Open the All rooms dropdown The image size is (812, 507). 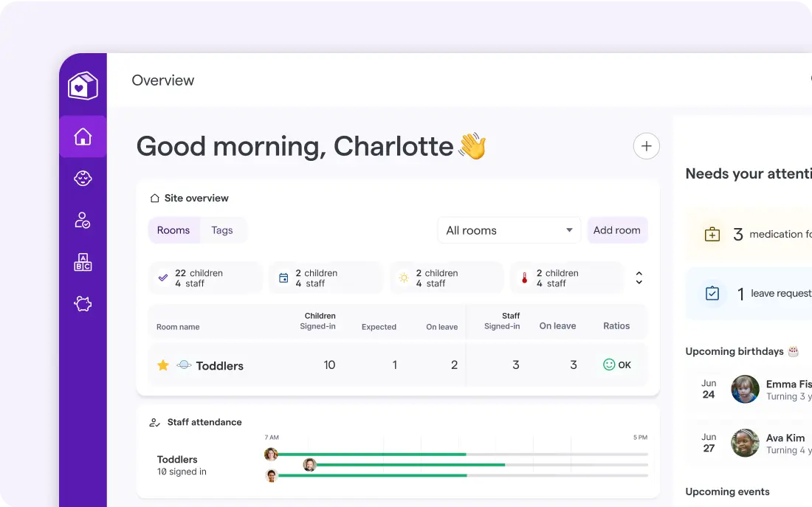pyautogui.click(x=509, y=230)
